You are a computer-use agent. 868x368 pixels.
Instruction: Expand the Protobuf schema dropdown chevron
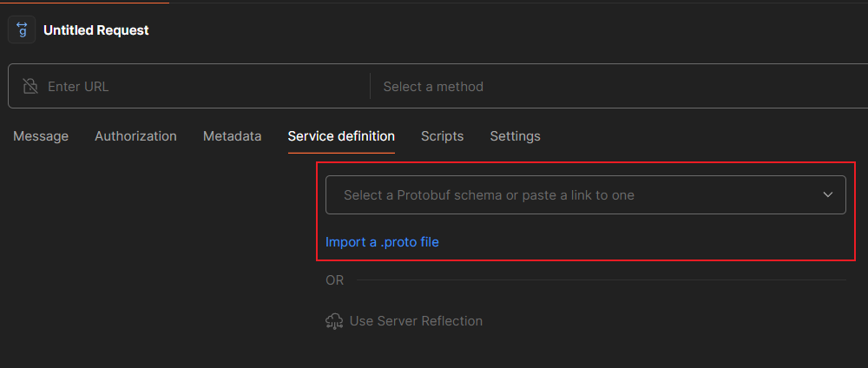pyautogui.click(x=828, y=195)
